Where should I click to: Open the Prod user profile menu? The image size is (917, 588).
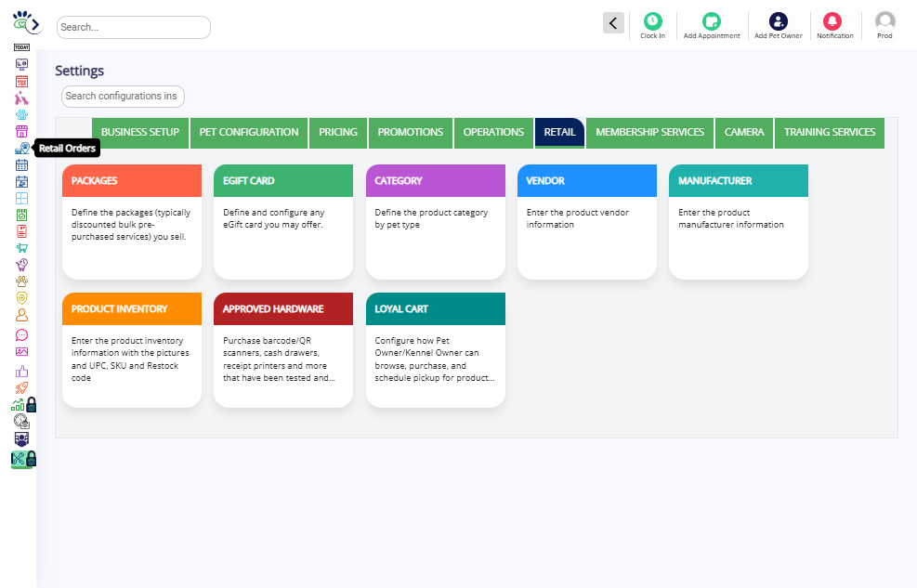884,26
